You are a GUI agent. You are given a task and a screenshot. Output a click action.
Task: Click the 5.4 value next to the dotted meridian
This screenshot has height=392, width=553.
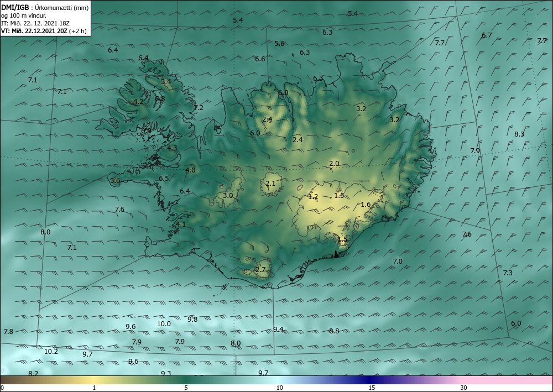click(x=238, y=20)
